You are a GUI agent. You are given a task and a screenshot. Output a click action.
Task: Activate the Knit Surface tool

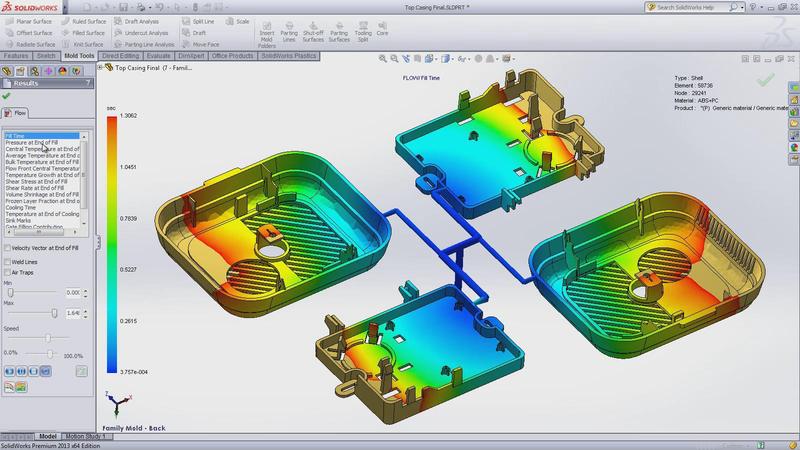tap(82, 44)
